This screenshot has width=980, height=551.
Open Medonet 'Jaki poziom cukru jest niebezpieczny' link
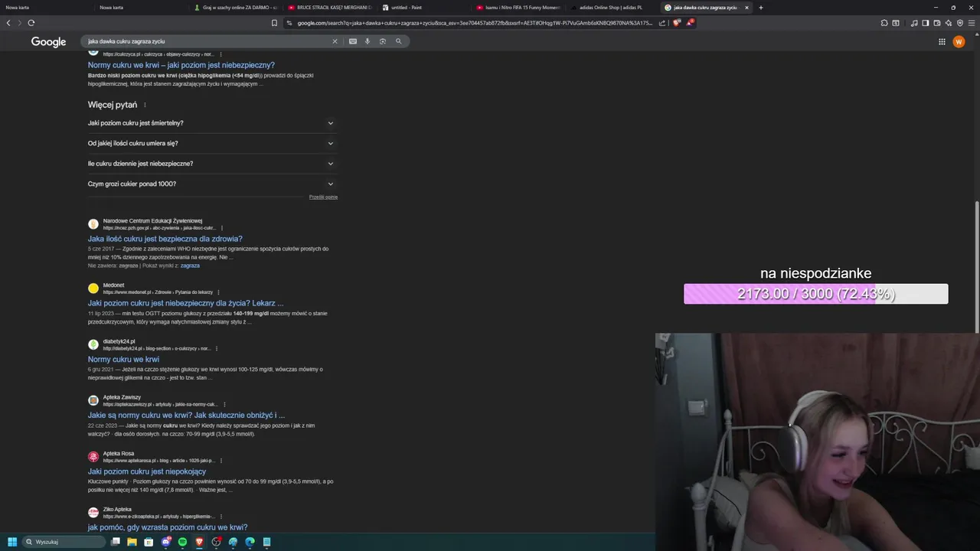coord(185,303)
